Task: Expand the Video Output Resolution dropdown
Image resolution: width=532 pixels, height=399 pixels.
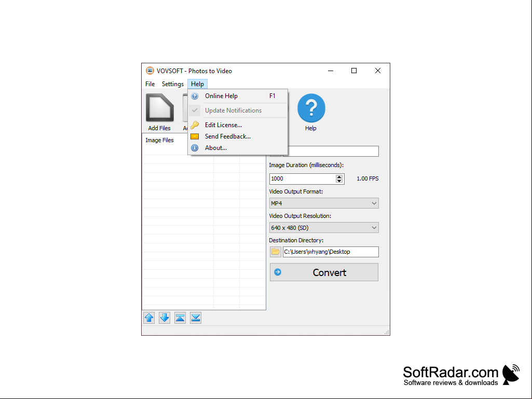Action: 374,228
